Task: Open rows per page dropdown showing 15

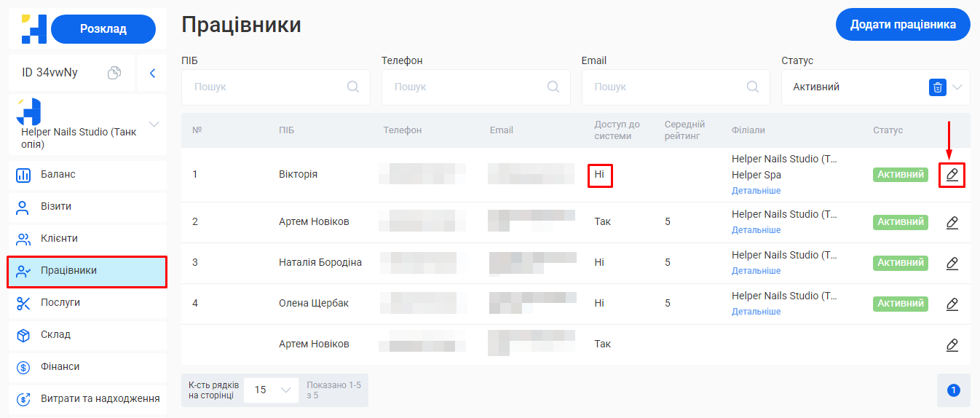Action: 271,390
